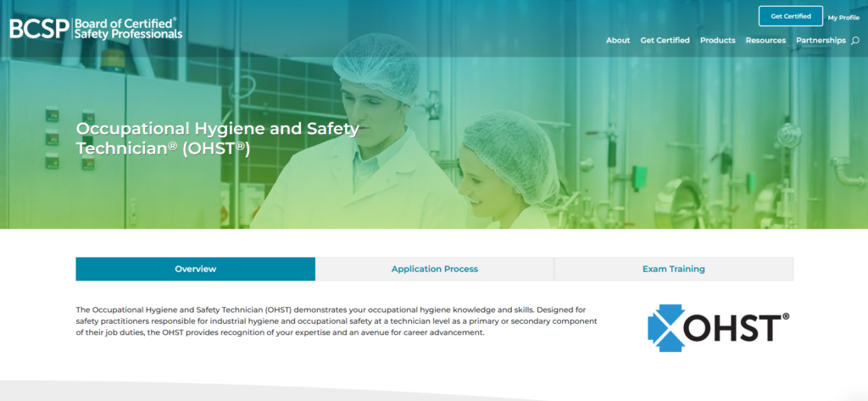Click the Occupational Hygiene and Safety Technician heading
Image resolution: width=868 pixels, height=401 pixels.
[x=218, y=138]
